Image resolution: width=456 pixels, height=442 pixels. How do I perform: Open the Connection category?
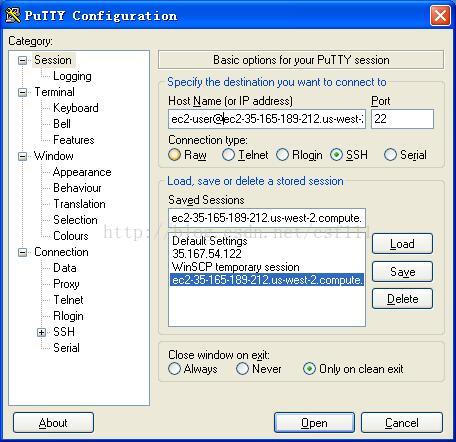[61, 252]
